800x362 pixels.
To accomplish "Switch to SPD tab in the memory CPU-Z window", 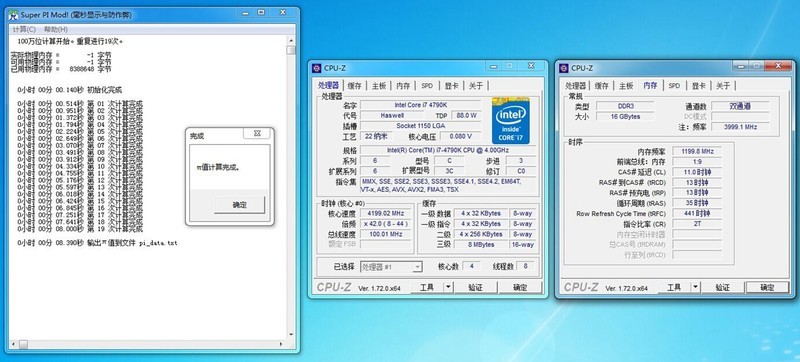I will tap(674, 86).
